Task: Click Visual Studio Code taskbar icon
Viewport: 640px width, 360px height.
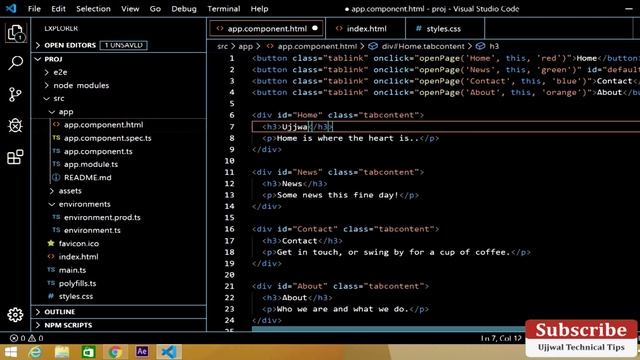Action: pos(169,351)
